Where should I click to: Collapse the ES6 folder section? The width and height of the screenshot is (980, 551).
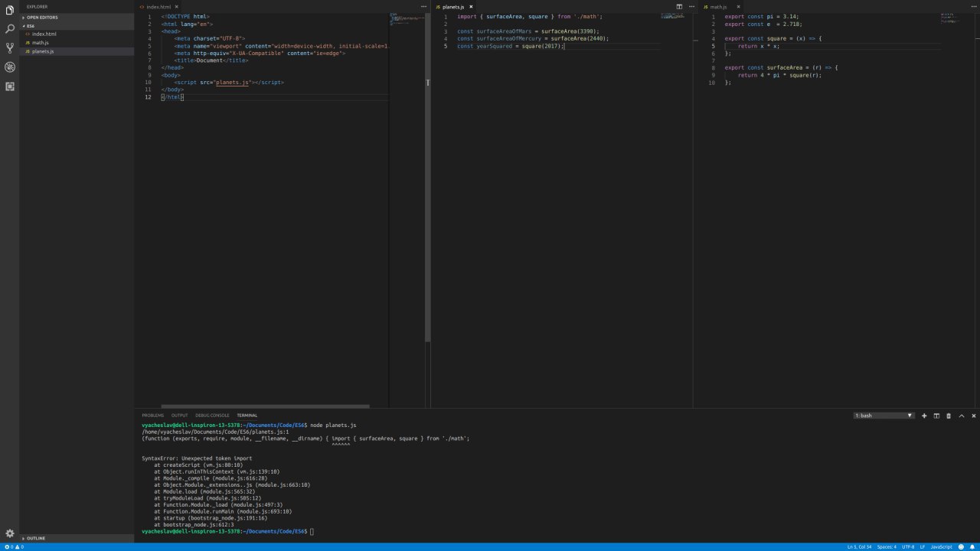(x=77, y=25)
